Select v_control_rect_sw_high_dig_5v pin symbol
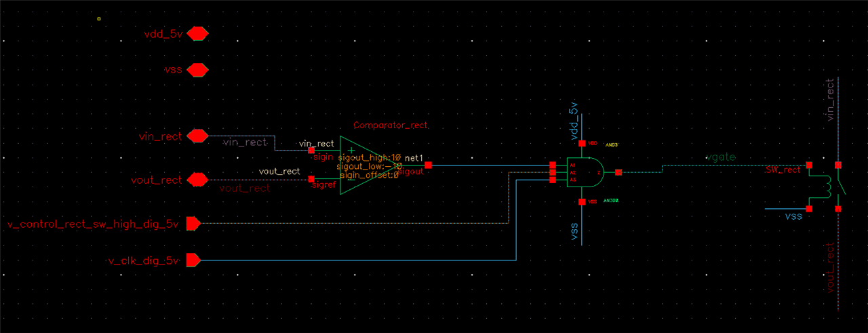The width and height of the screenshot is (868, 333). pos(193,223)
